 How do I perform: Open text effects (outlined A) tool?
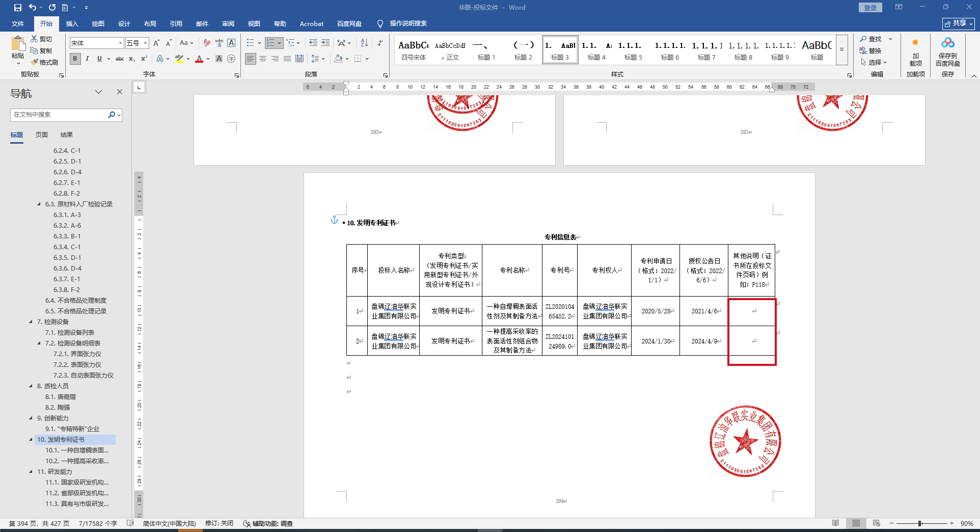(160, 59)
